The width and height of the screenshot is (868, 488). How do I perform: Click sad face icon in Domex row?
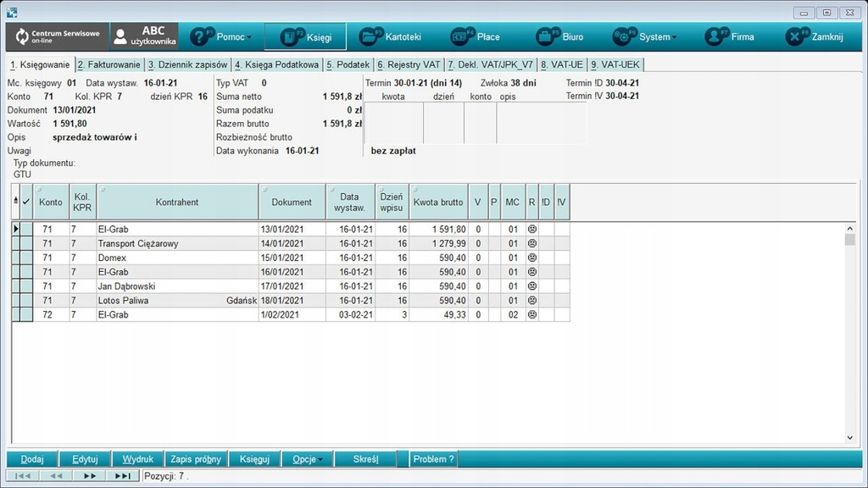point(532,258)
